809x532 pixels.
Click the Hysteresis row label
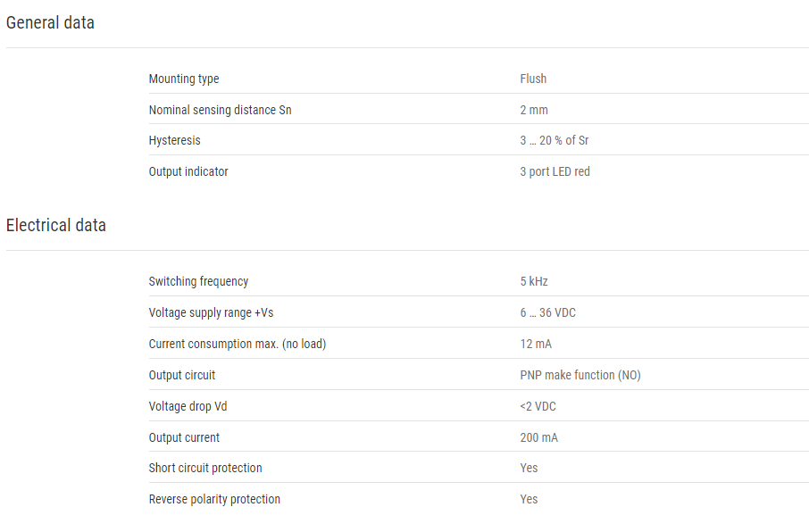click(174, 140)
